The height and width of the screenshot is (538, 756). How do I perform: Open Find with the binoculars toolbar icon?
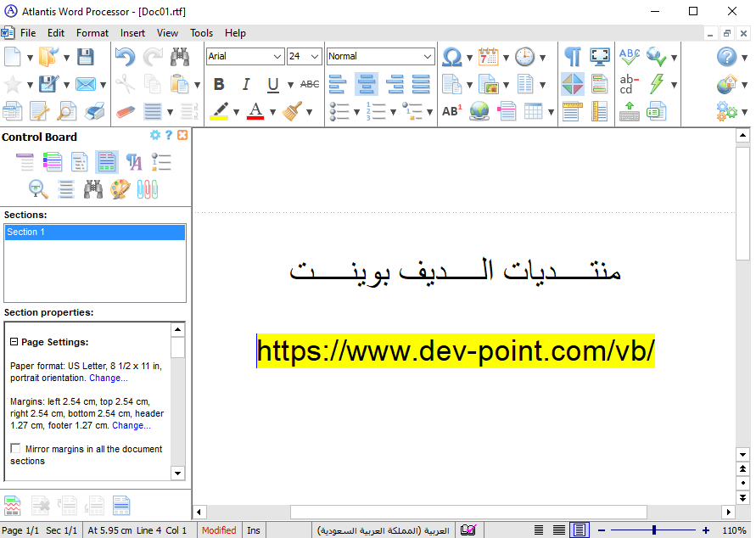point(180,57)
